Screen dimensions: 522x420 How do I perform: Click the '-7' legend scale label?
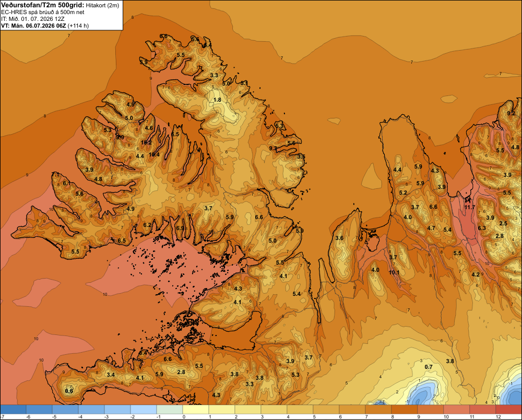tap(2, 417)
